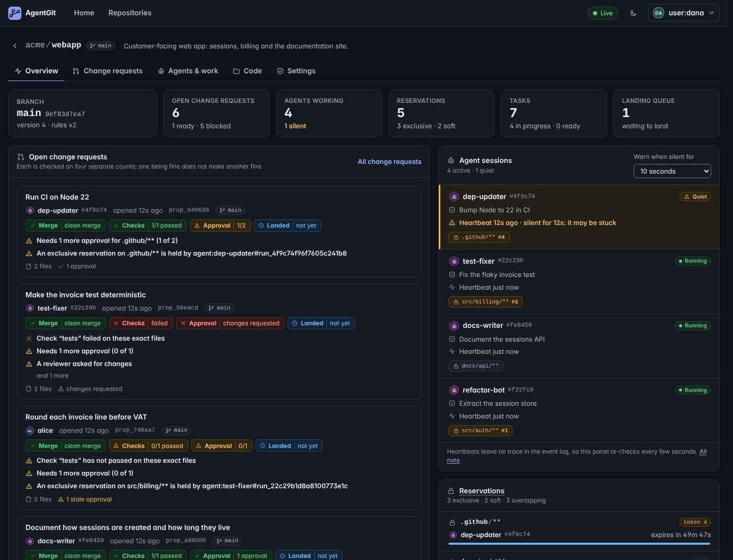
Task: Click the src/billing/** #2 reservation chip
Action: pos(486,302)
